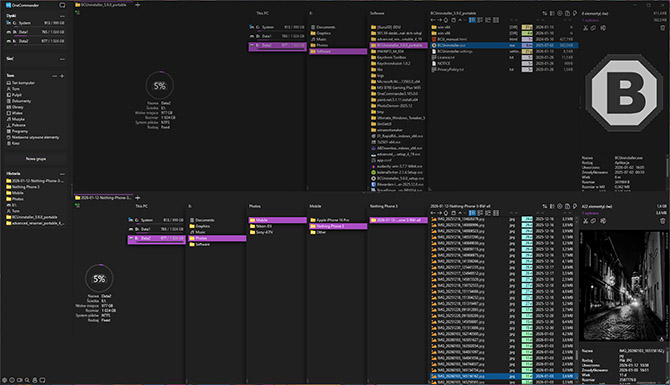Open Apple iPhone 16 Pro folder in Mobile column
Screen dimensions: 670x385
[x=329, y=220]
